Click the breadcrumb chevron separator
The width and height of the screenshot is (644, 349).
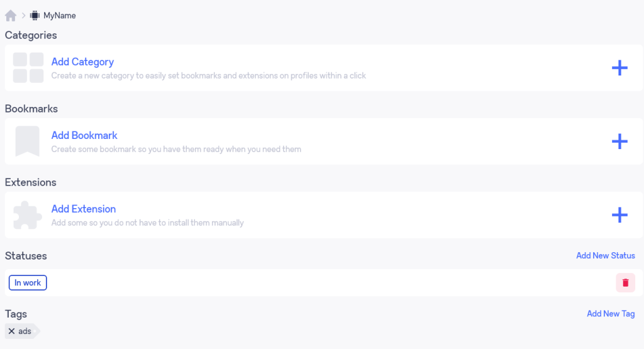(x=23, y=16)
